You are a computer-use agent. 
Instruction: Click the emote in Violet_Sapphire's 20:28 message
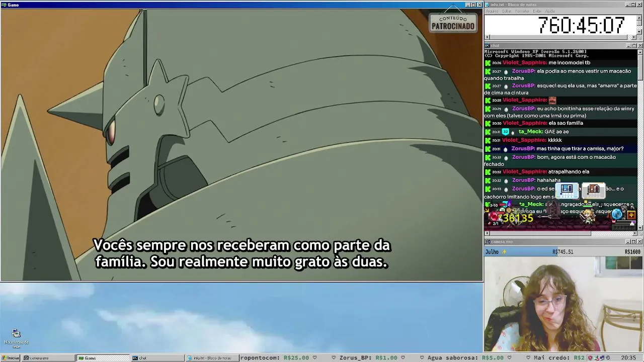coord(552,101)
